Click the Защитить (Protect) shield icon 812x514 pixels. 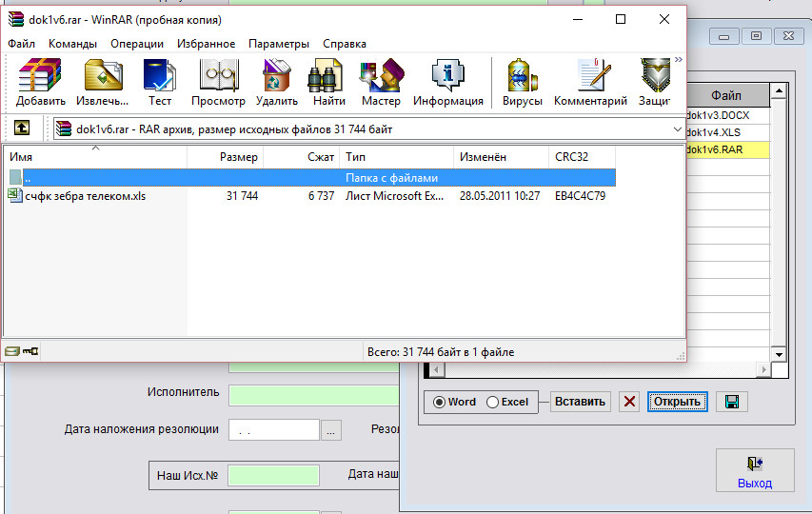655,82
